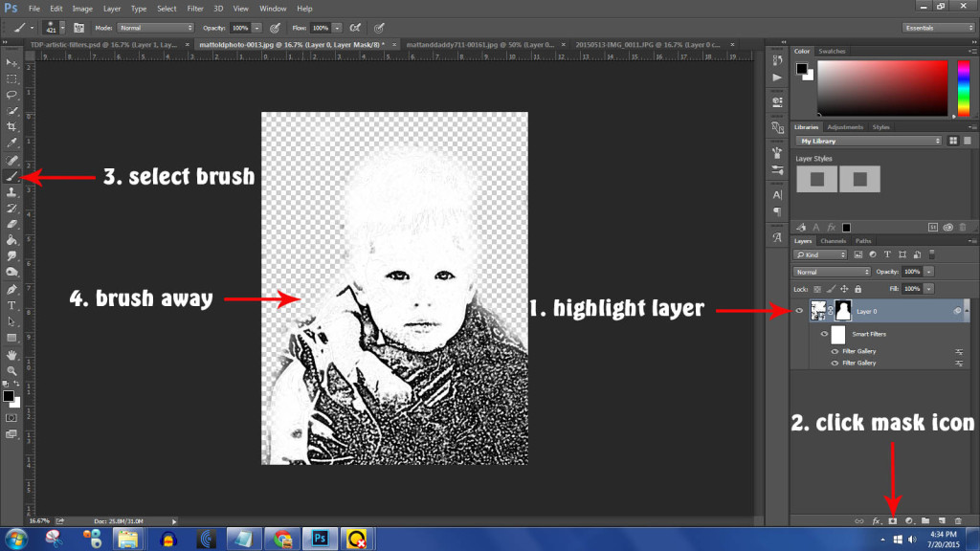Viewport: 980px width, 551px height.
Task: Click the new group folder icon
Action: tap(925, 521)
